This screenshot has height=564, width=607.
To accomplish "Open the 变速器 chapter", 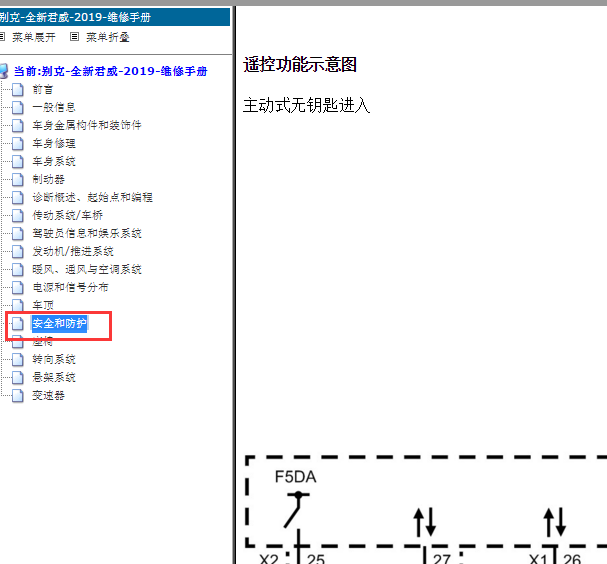I will [x=48, y=395].
